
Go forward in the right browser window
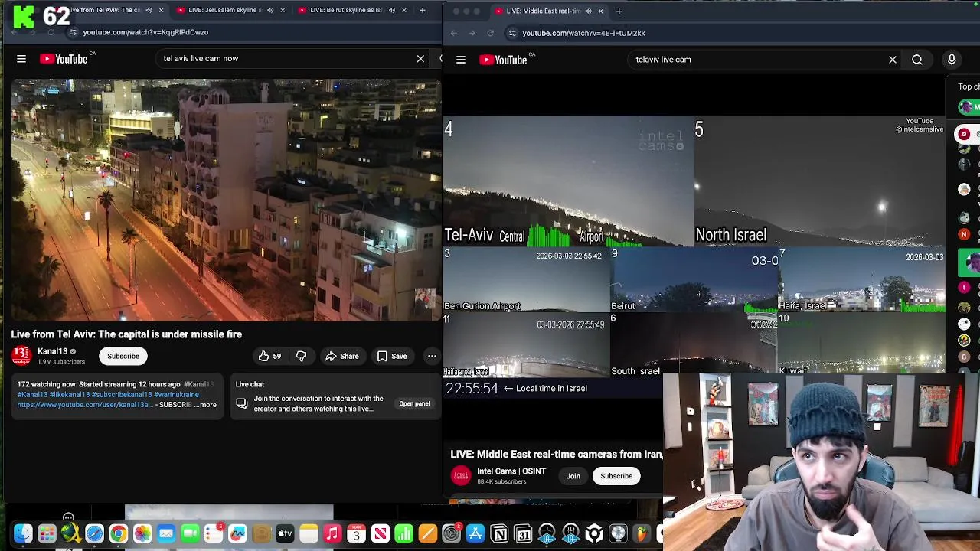(472, 33)
